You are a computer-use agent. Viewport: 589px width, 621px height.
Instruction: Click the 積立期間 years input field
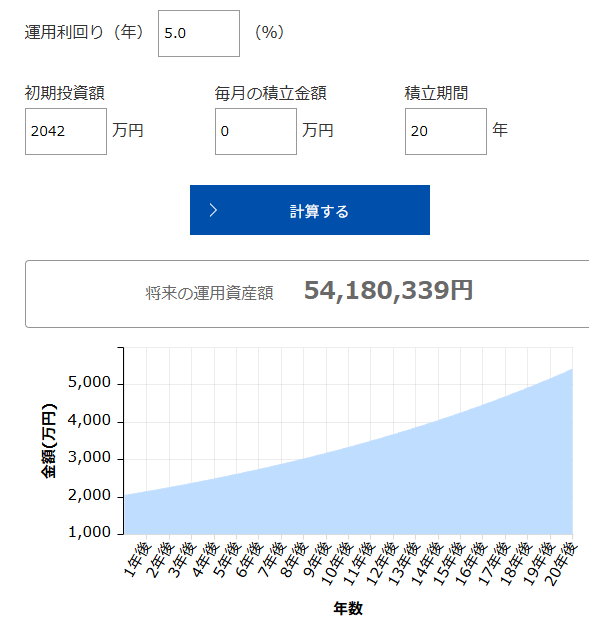(446, 131)
